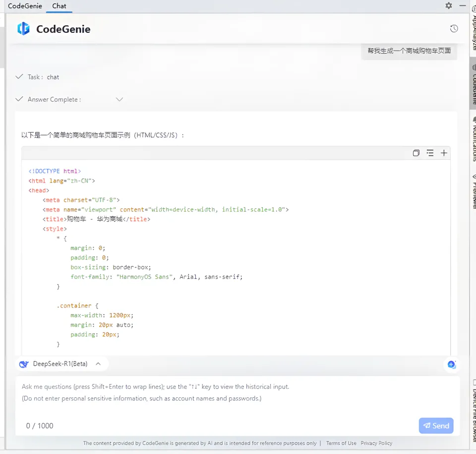
Task: Open the Terms of Use link
Action: click(x=341, y=443)
